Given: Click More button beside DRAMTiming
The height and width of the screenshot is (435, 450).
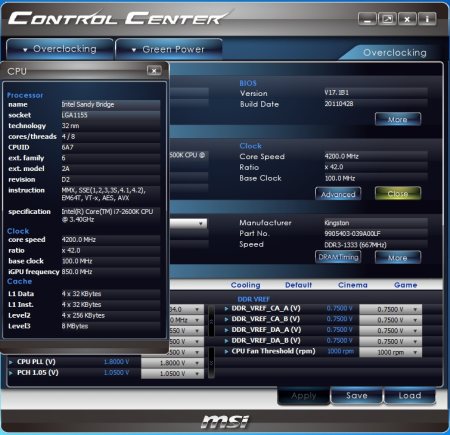Looking at the screenshot, I should pyautogui.click(x=398, y=257).
